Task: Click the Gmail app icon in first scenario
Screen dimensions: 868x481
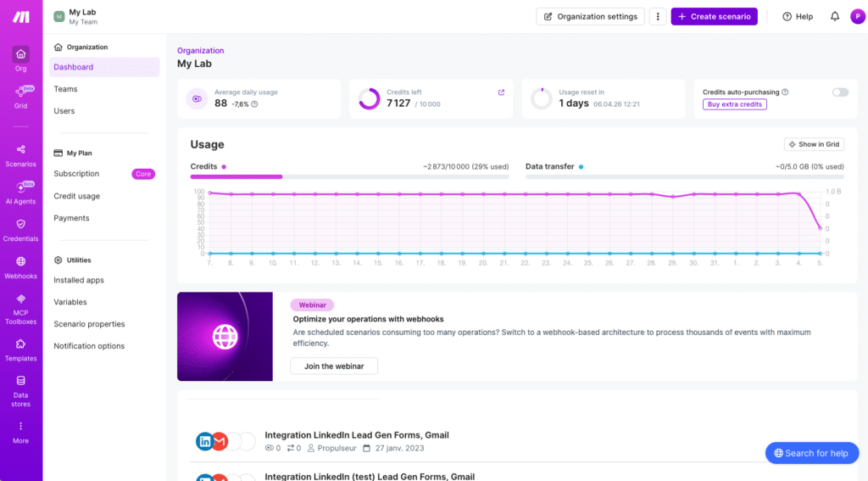Action: pos(220,441)
